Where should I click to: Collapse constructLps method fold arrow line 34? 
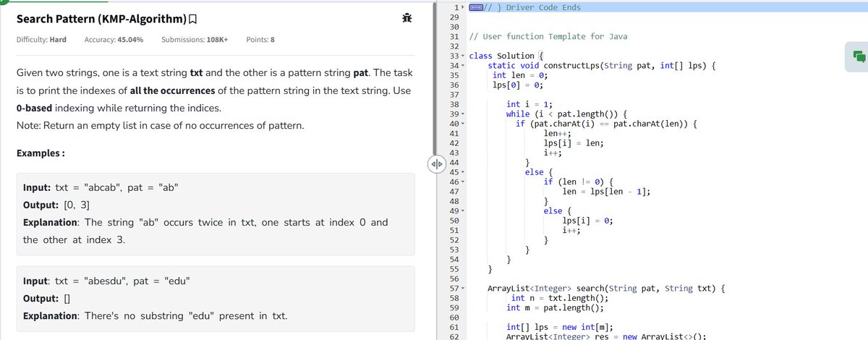click(x=462, y=66)
